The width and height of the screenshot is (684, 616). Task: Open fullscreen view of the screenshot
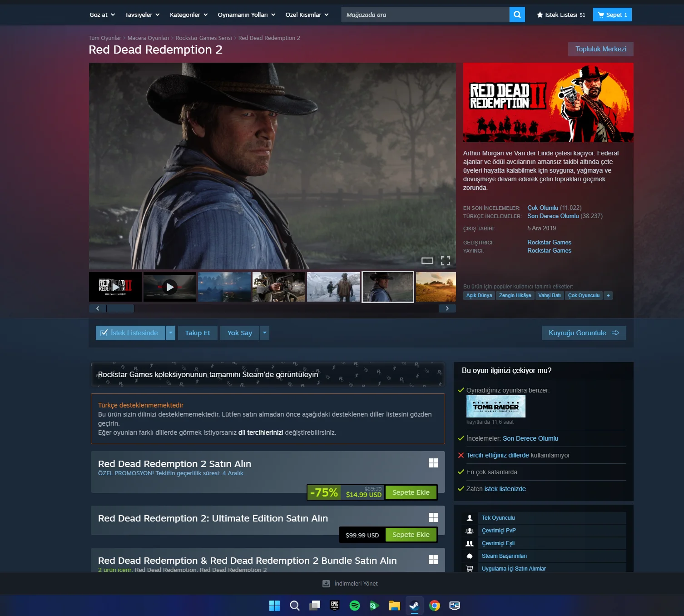point(446,261)
